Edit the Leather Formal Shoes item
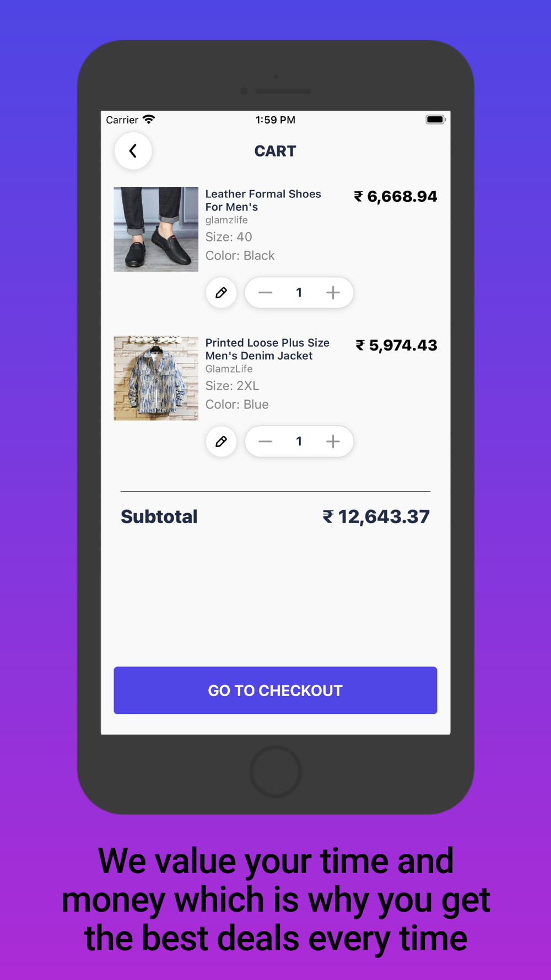The height and width of the screenshot is (980, 551). coord(221,293)
